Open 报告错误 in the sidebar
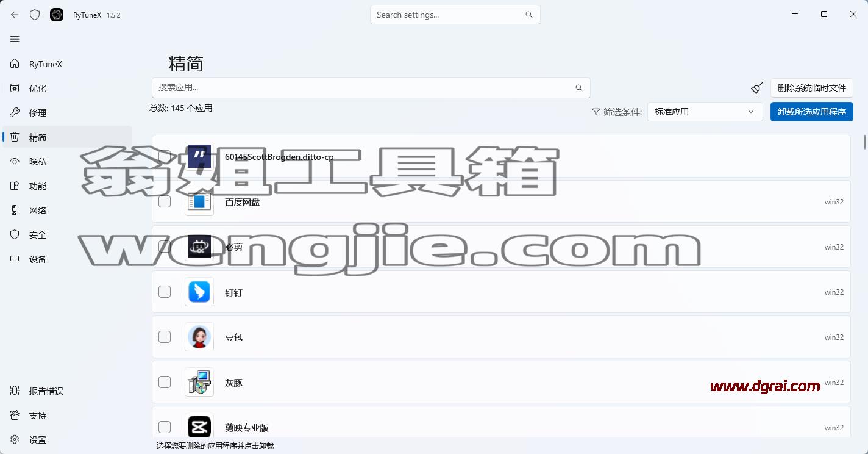The width and height of the screenshot is (868, 454). (x=67, y=391)
